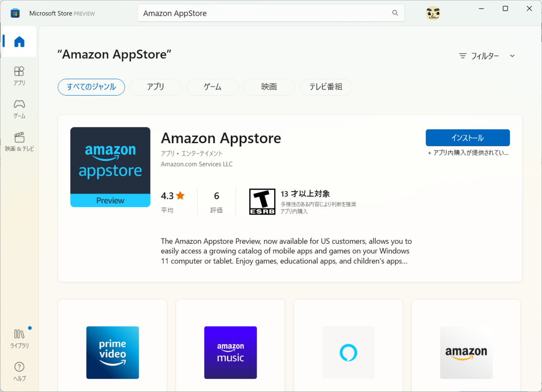
Task: Click the Amazon Appstore description text
Action: (286, 251)
